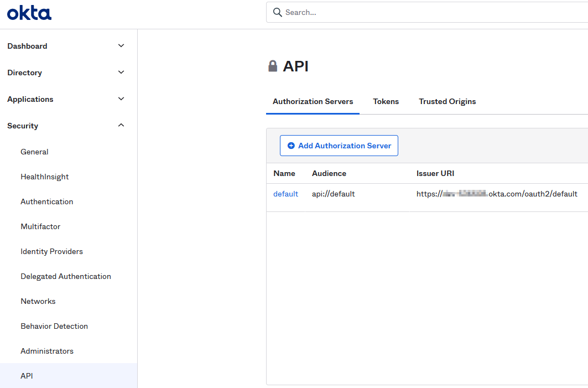The height and width of the screenshot is (388, 588).
Task: Go to HealthInsight page
Action: [x=45, y=177]
